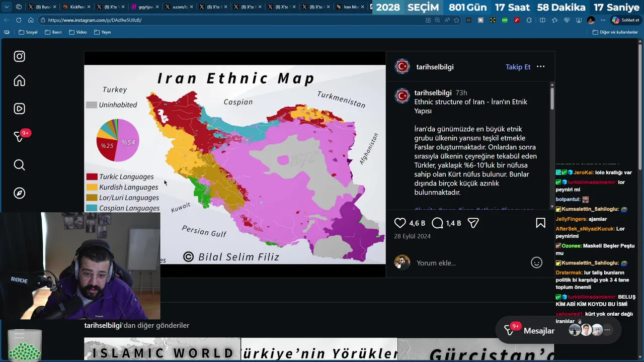Image resolution: width=644 pixels, height=362 pixels.
Task: Open the three-dot menu on Mesajlar widget
Action: 607,330
